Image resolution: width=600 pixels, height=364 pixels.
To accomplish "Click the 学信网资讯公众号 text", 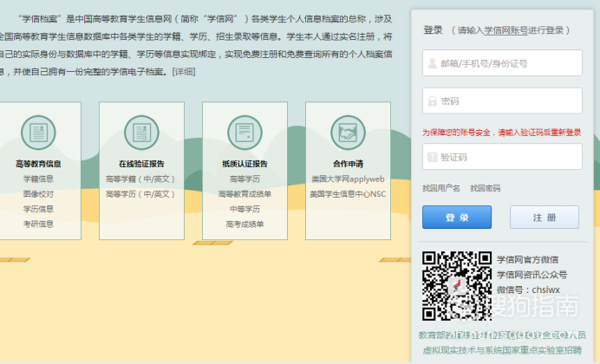I will click(532, 275).
